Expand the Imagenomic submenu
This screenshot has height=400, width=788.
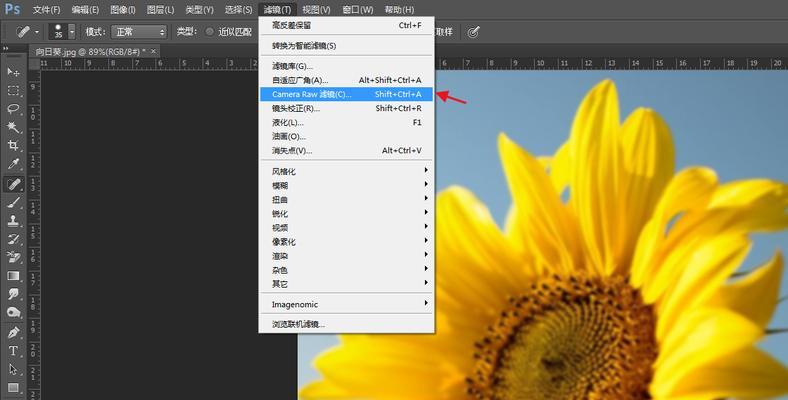(x=346, y=305)
